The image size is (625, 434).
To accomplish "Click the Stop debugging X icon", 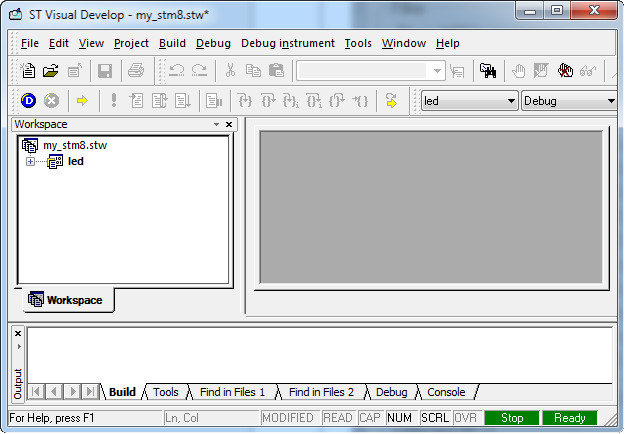I will pyautogui.click(x=51, y=101).
